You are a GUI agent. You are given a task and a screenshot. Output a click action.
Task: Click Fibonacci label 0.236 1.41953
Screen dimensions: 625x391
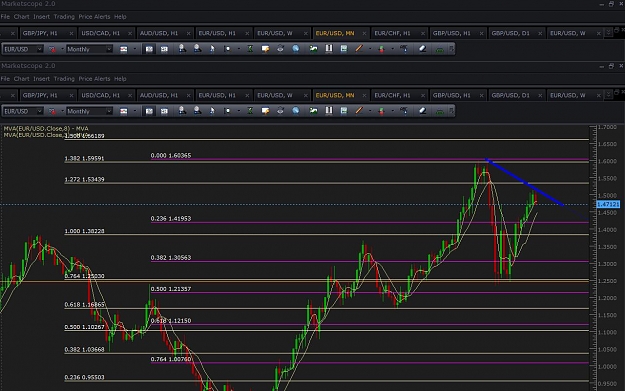[x=171, y=218]
